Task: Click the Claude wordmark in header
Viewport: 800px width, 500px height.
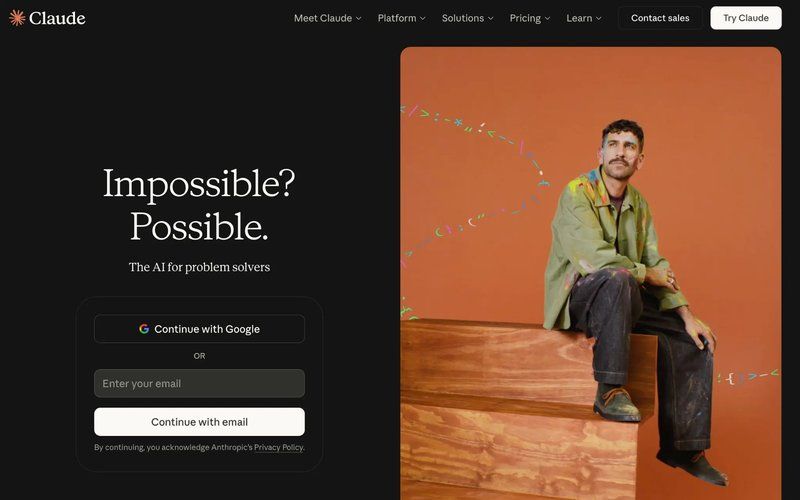Action: click(x=57, y=18)
